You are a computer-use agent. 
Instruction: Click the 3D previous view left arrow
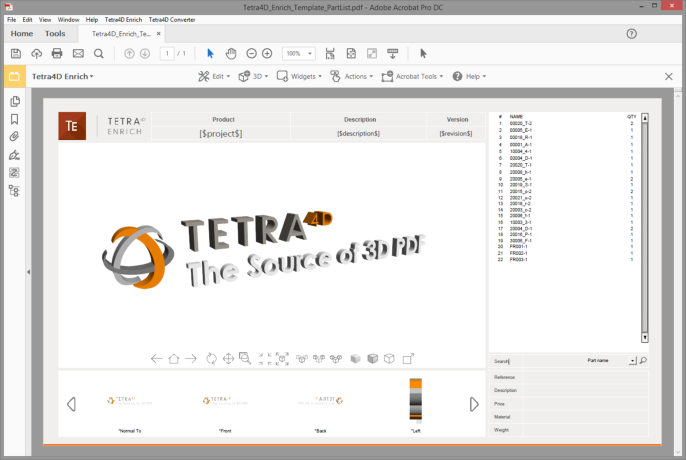click(157, 359)
